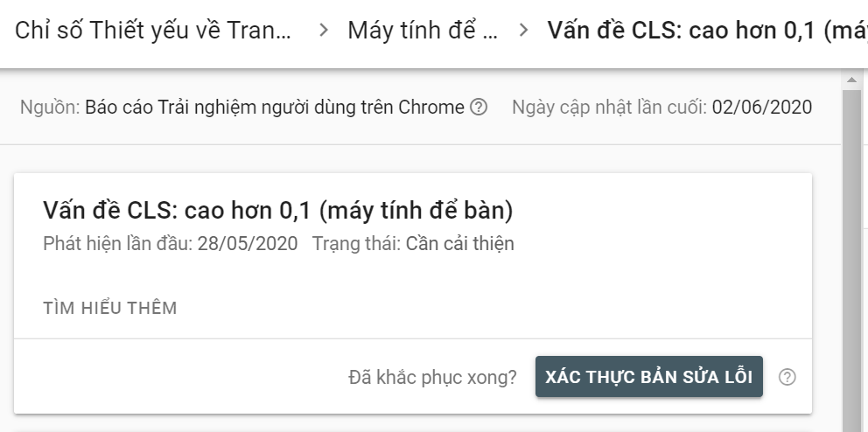
Task: Click the last update date 02/06/2020
Action: point(762,107)
